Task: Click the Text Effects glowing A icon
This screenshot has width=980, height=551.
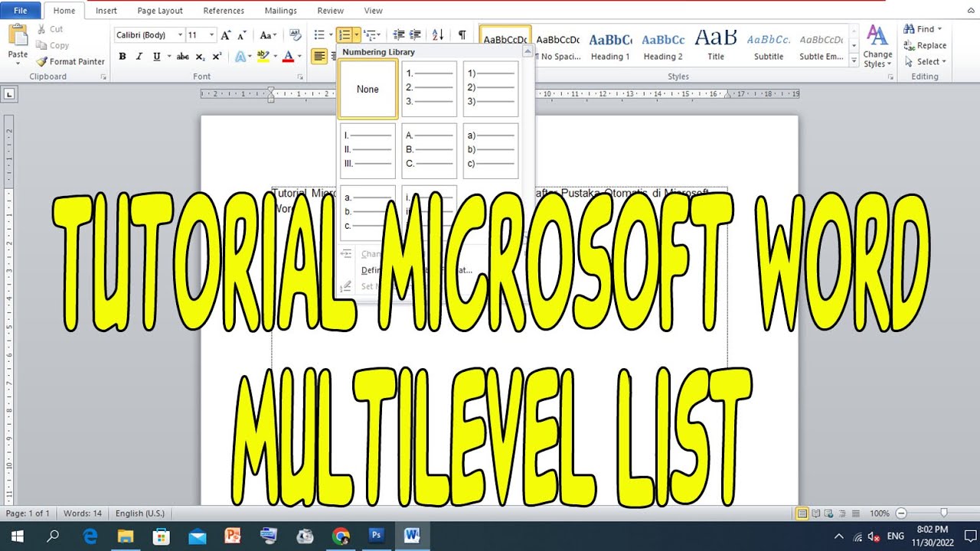Action: (240, 57)
